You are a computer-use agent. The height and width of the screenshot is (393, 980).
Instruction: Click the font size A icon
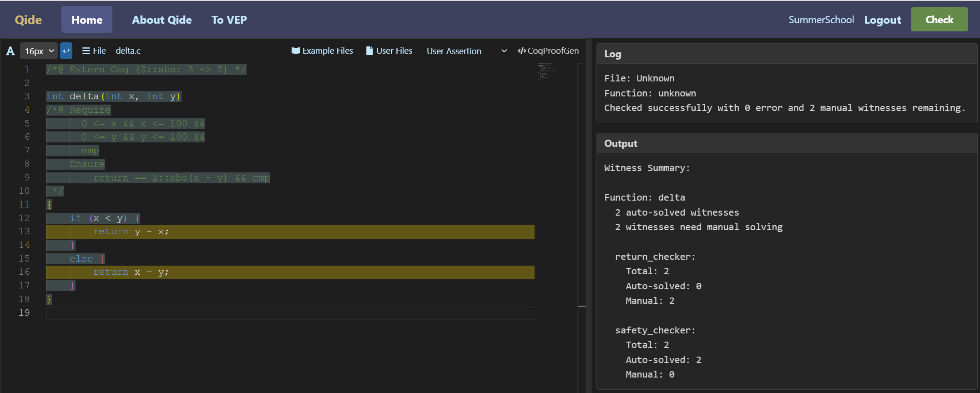point(10,51)
